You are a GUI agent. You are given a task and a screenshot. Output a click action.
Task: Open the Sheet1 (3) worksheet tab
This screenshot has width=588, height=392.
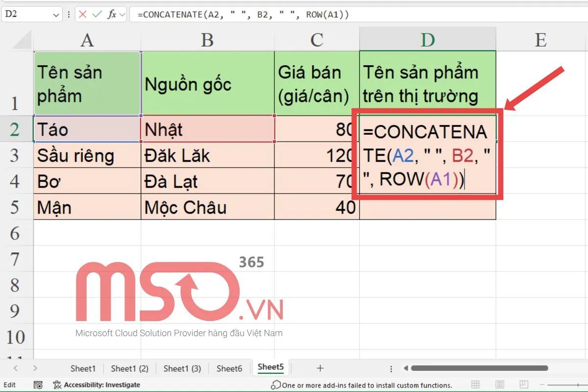point(182,368)
